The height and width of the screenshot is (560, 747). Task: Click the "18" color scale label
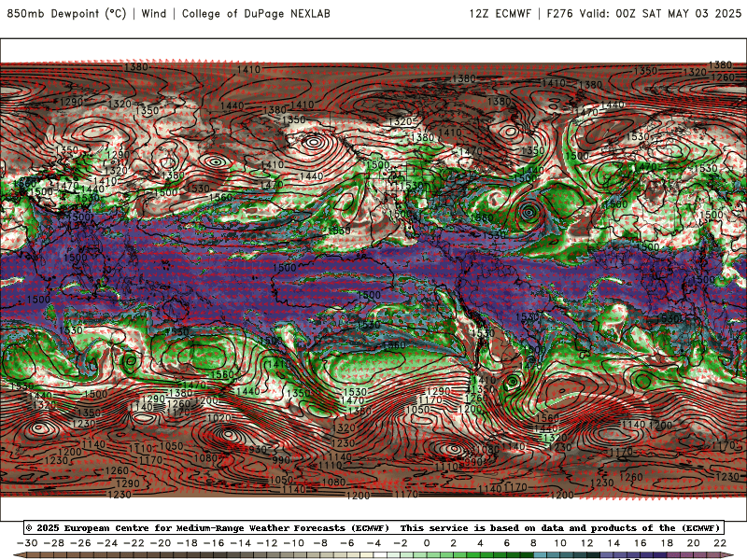(x=667, y=543)
